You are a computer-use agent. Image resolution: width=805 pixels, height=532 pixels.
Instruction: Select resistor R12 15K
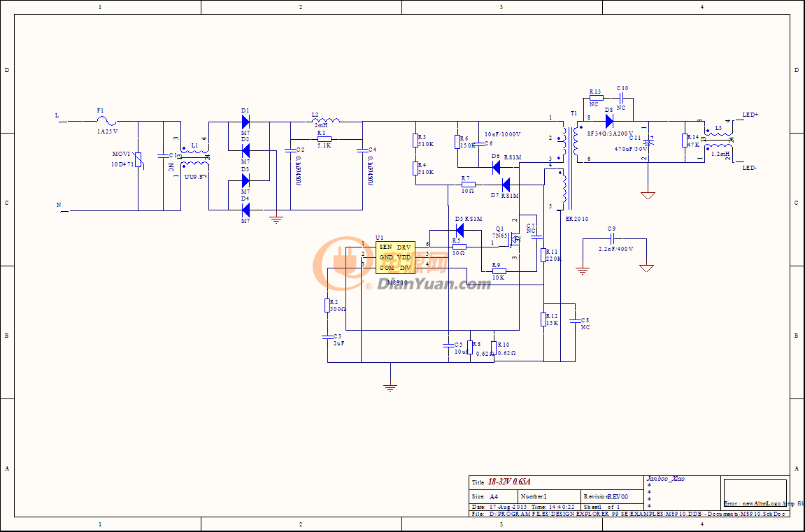click(543, 319)
